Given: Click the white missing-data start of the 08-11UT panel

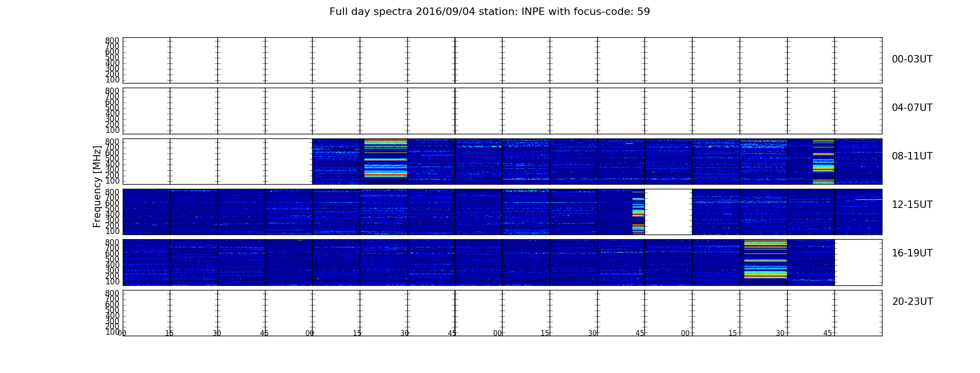Looking at the screenshot, I should (x=217, y=161).
